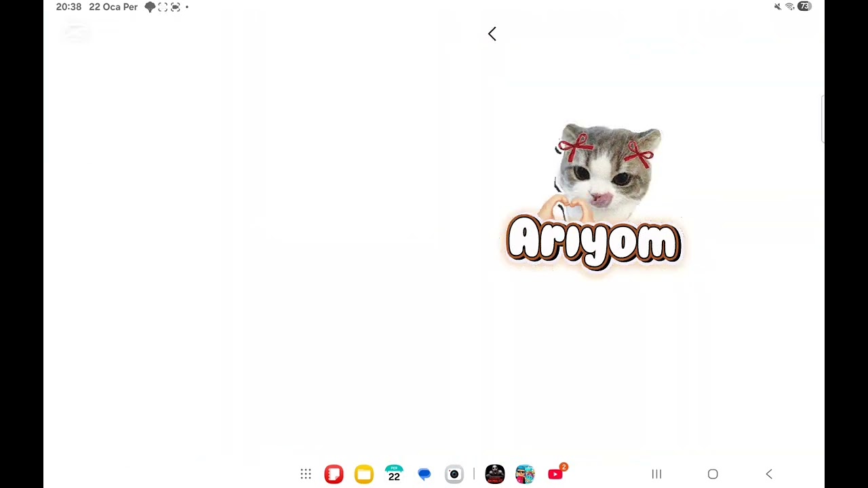Open YouTube app with notification badge
The height and width of the screenshot is (488, 868).
tap(555, 474)
